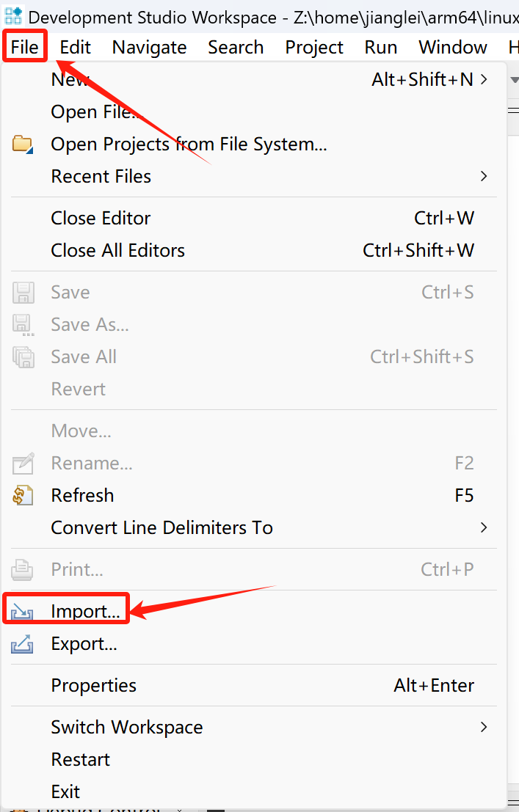Expand the New submenu arrow
The height and width of the screenshot is (812, 519).
click(x=484, y=79)
